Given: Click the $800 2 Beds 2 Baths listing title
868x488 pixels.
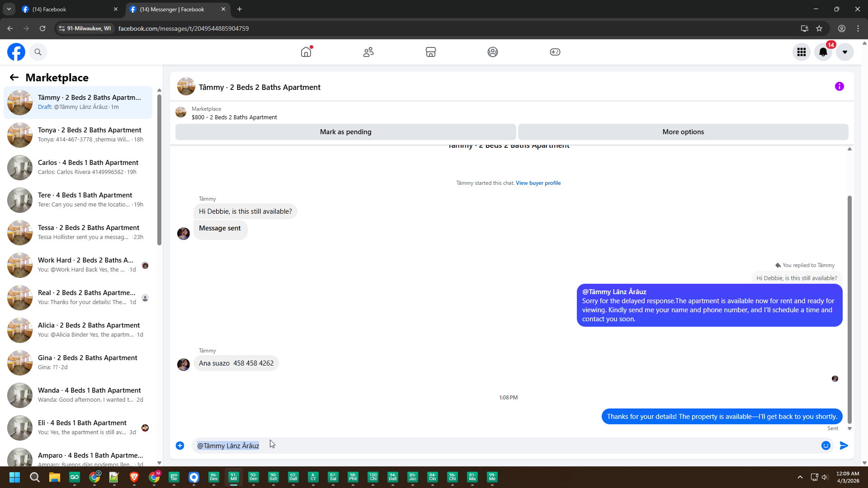Looking at the screenshot, I should (234, 117).
